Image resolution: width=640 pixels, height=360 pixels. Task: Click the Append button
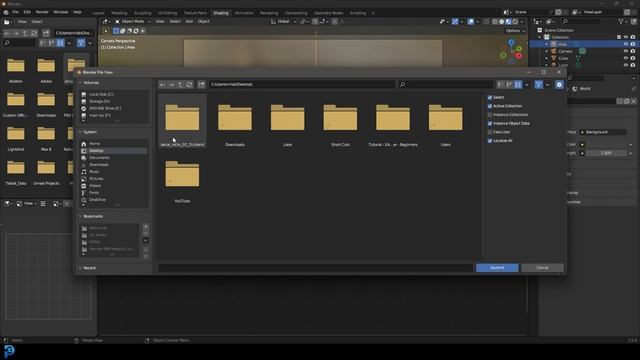tap(497, 268)
